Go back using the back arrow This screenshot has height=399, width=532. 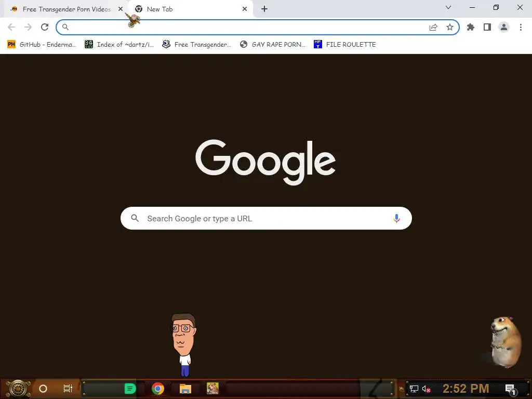tap(11, 27)
